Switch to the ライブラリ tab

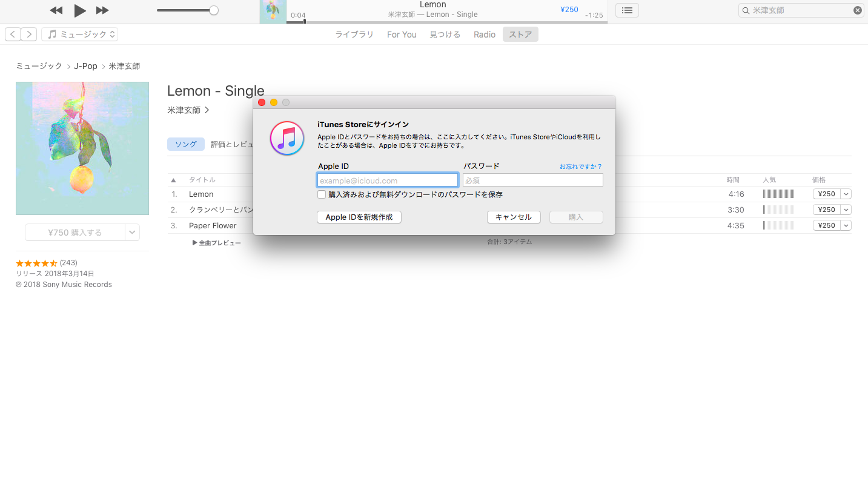coord(354,35)
